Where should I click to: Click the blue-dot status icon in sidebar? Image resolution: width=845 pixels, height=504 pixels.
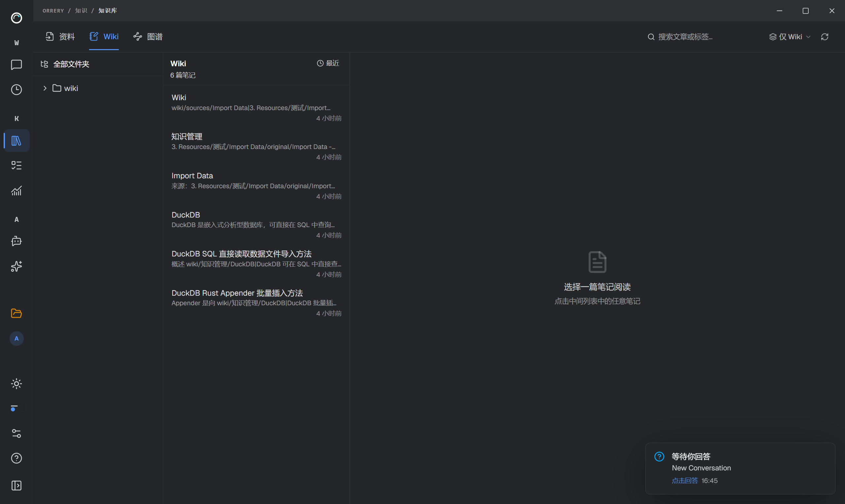tap(14, 408)
